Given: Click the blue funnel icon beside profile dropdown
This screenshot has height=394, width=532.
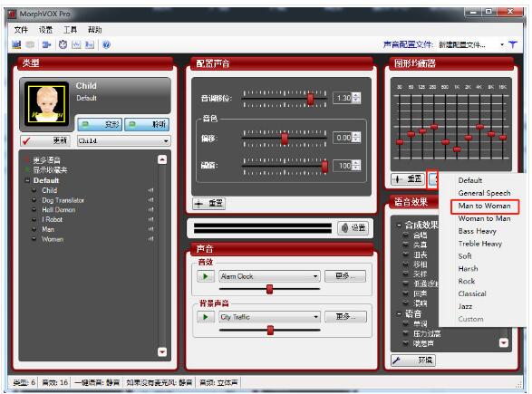Looking at the screenshot, I should [513, 44].
